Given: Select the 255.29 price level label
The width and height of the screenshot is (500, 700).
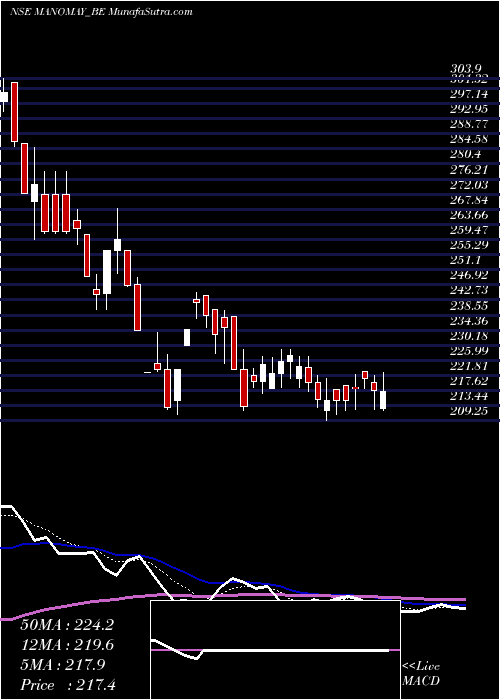Looking at the screenshot, I should point(469,245).
